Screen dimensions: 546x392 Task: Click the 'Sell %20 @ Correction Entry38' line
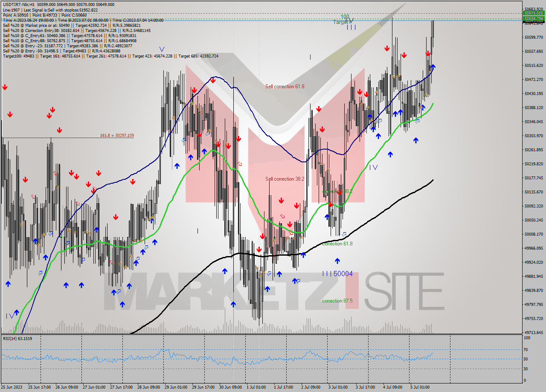pos(76,31)
